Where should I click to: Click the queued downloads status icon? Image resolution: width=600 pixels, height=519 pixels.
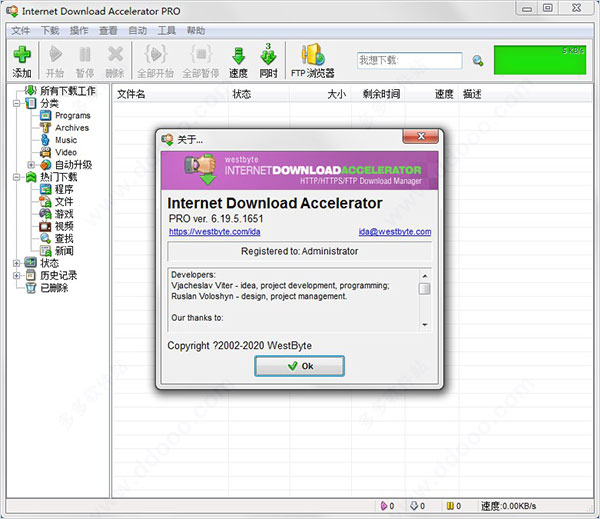tap(414, 506)
